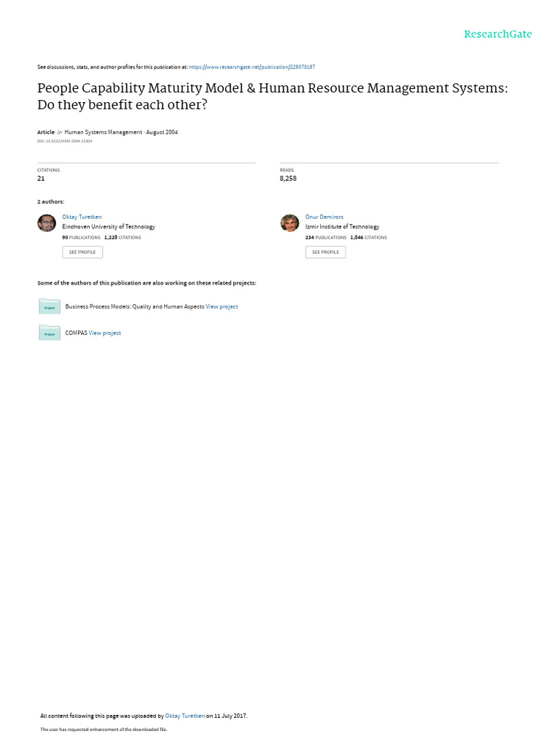The width and height of the screenshot is (560, 747).
Task: Click the reads count 8,258
Action: click(288, 179)
